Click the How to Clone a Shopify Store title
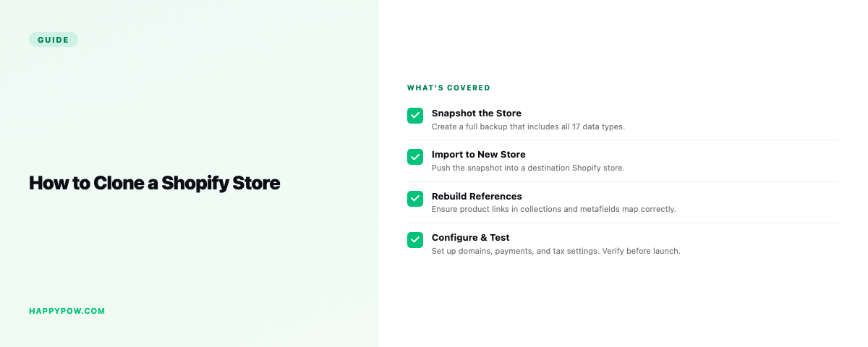The height and width of the screenshot is (347, 868). tap(154, 183)
